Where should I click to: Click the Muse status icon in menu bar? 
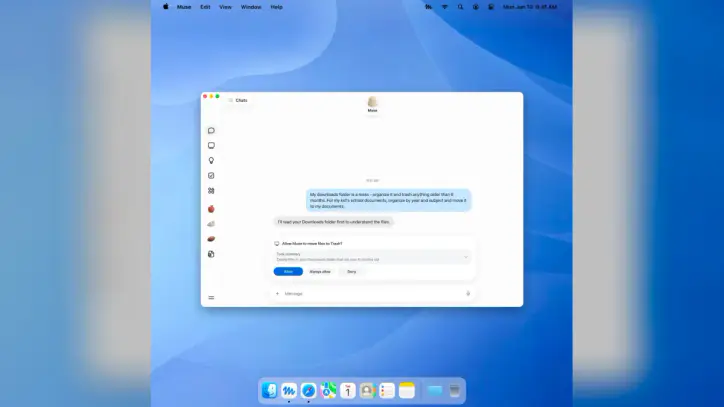pos(428,7)
